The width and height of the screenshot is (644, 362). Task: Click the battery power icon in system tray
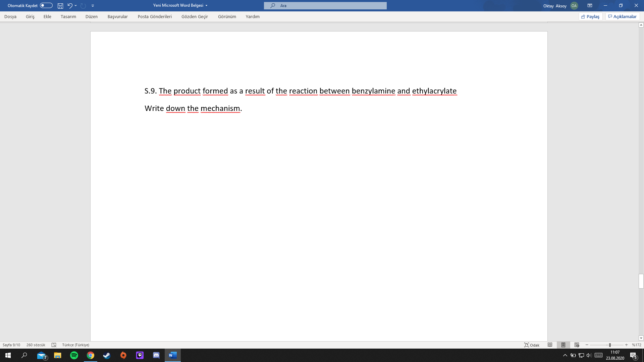pos(573,355)
